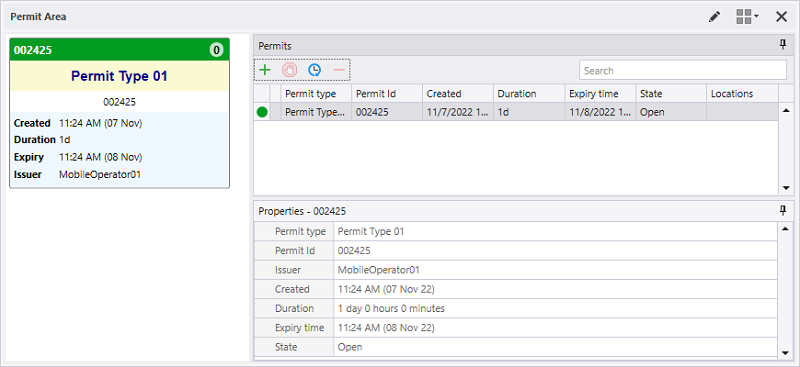This screenshot has height=367, width=800.
Task: Click 11/7/2022 created cell in table
Action: click(x=458, y=112)
